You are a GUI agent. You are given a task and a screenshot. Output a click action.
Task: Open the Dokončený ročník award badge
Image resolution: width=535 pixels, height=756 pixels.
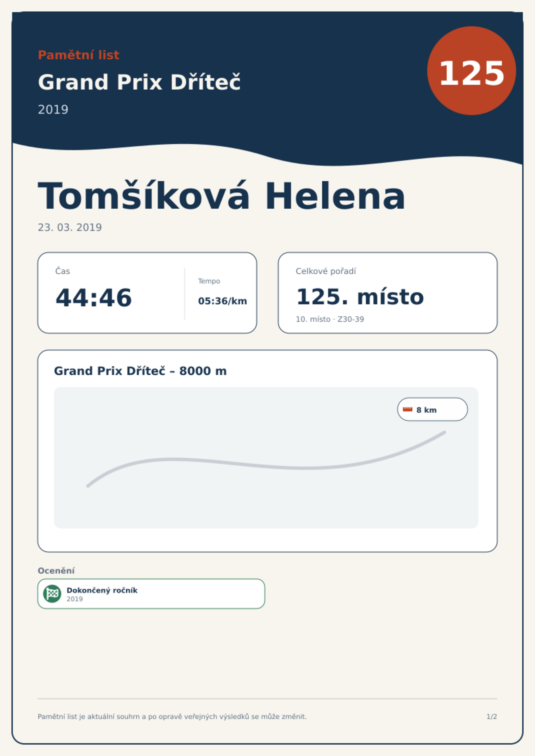pos(151,594)
